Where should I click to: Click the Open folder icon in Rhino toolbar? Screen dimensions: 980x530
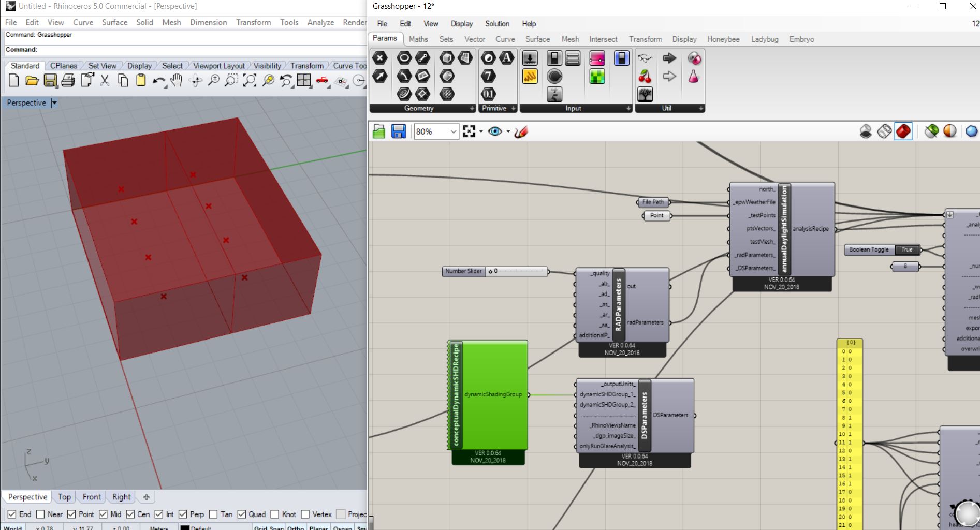pos(32,80)
